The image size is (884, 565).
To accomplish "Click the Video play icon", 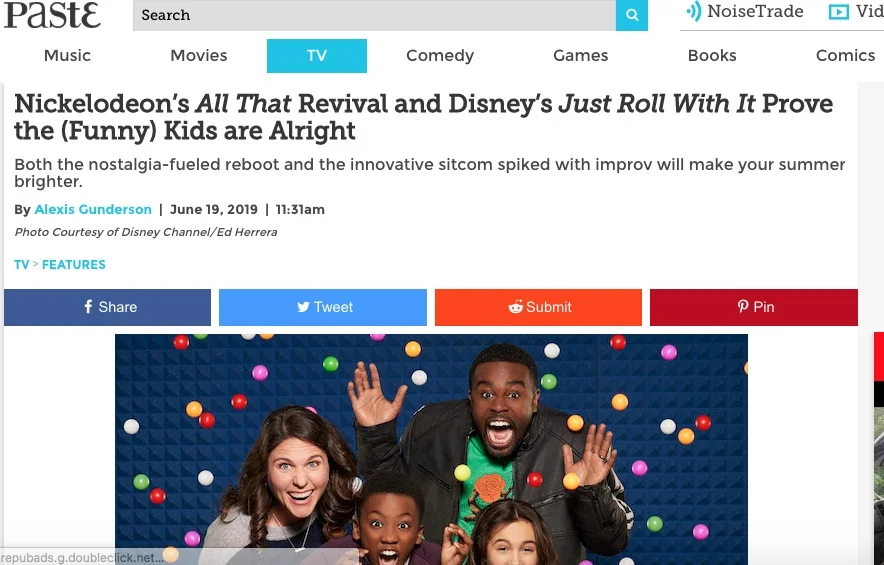I will (x=838, y=11).
